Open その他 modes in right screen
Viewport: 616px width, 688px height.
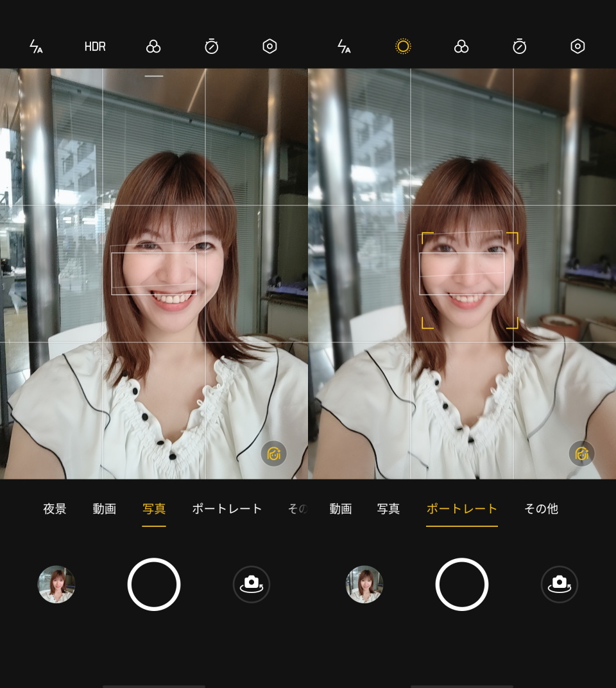click(542, 508)
